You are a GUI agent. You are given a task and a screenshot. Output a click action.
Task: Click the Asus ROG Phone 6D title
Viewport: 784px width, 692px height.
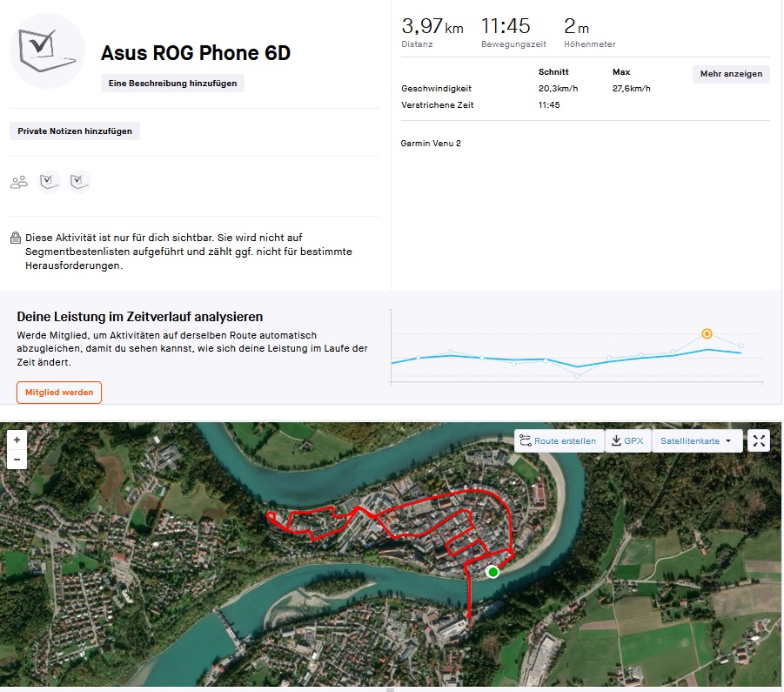point(196,53)
